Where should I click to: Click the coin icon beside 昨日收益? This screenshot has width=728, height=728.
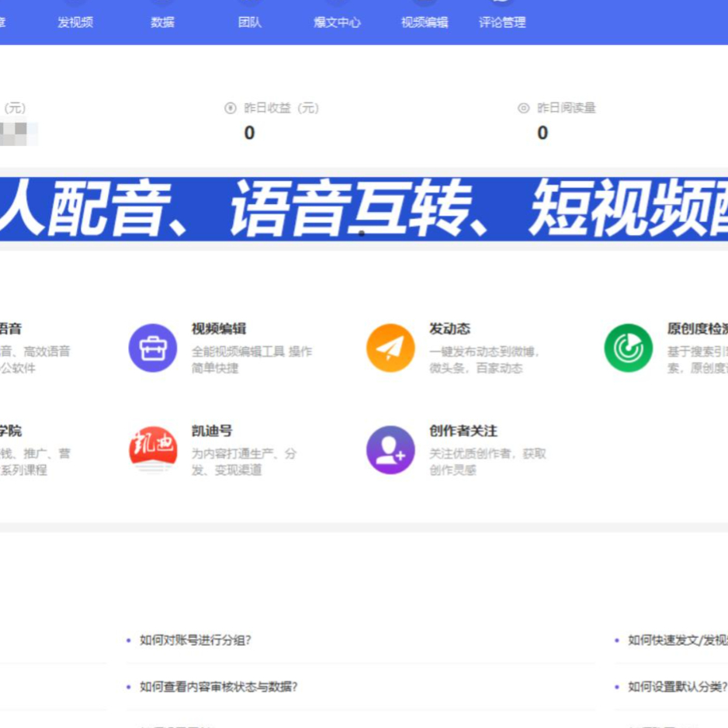pos(230,108)
